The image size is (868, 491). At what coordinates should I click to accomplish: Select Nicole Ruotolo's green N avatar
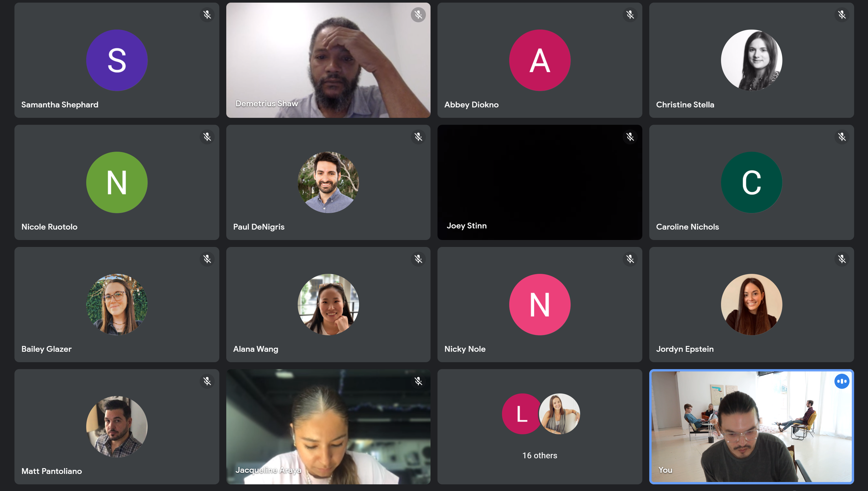(x=117, y=182)
